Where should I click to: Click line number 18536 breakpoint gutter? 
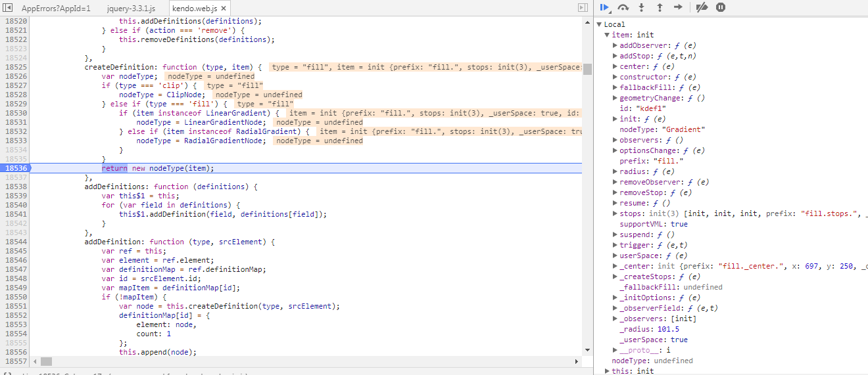tap(16, 168)
